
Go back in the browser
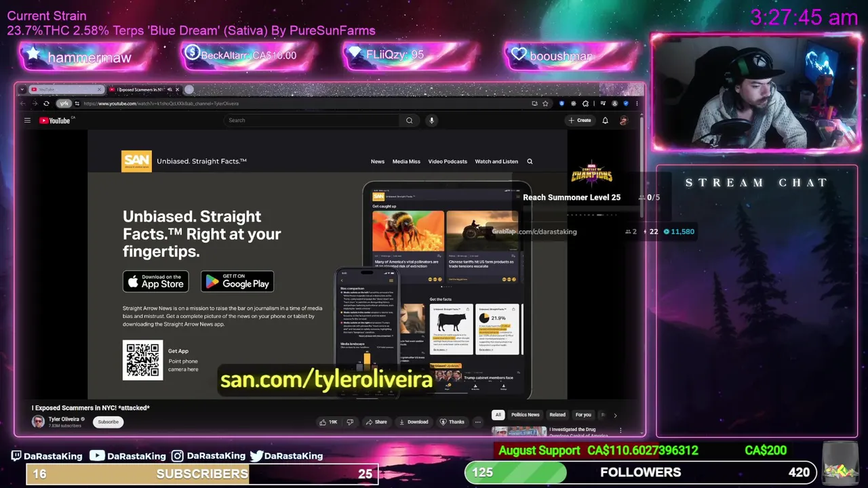pyautogui.click(x=22, y=104)
